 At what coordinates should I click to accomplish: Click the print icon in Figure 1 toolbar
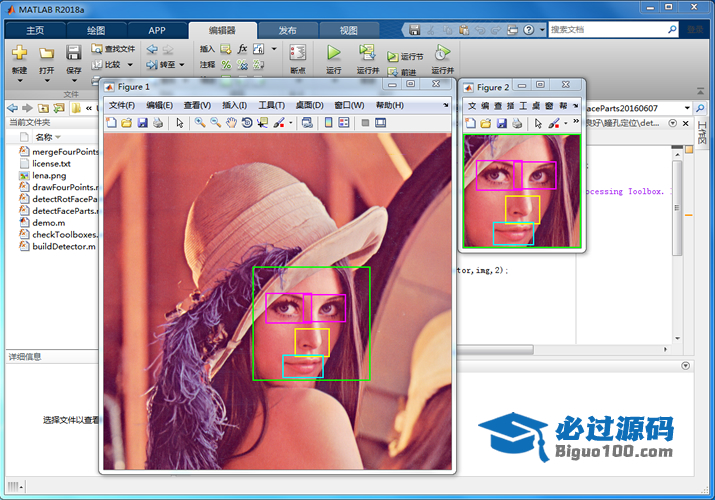click(x=158, y=123)
